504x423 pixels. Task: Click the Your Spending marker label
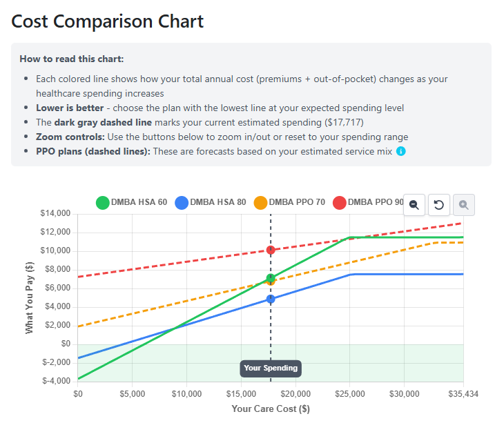(271, 368)
